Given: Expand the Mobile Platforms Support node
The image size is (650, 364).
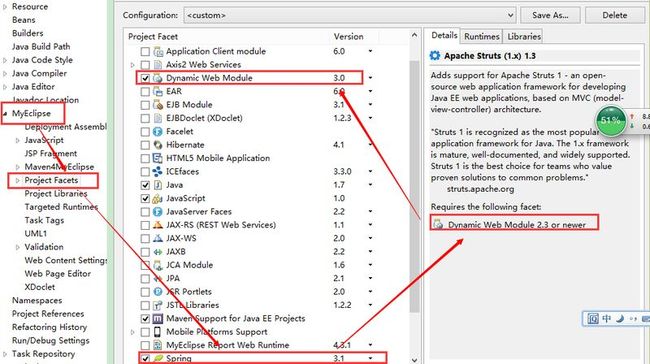Looking at the screenshot, I should coord(133,332).
